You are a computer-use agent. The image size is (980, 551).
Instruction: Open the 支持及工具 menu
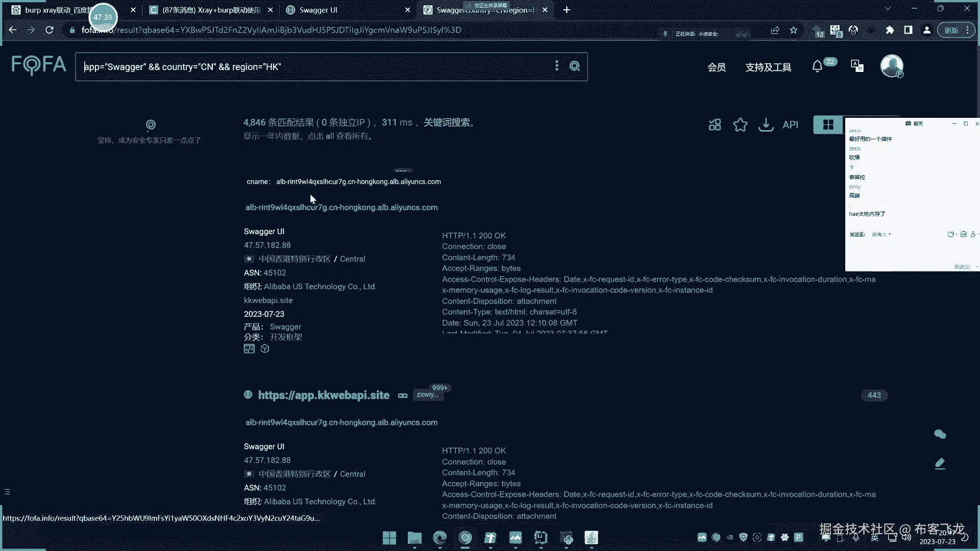768,67
